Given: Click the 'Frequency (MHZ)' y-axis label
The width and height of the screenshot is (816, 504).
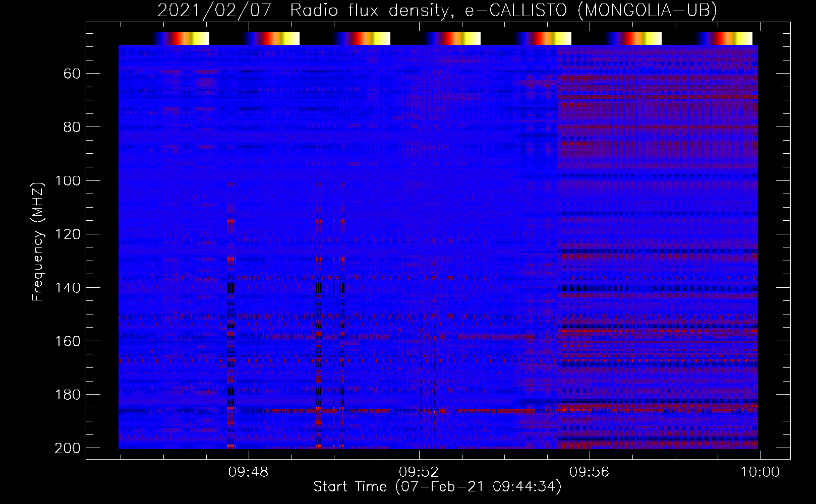Looking at the screenshot, I should click(x=38, y=241).
